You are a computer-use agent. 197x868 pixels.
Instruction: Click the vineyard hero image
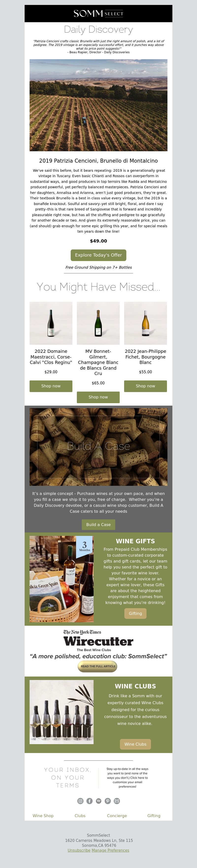[x=98, y=105]
